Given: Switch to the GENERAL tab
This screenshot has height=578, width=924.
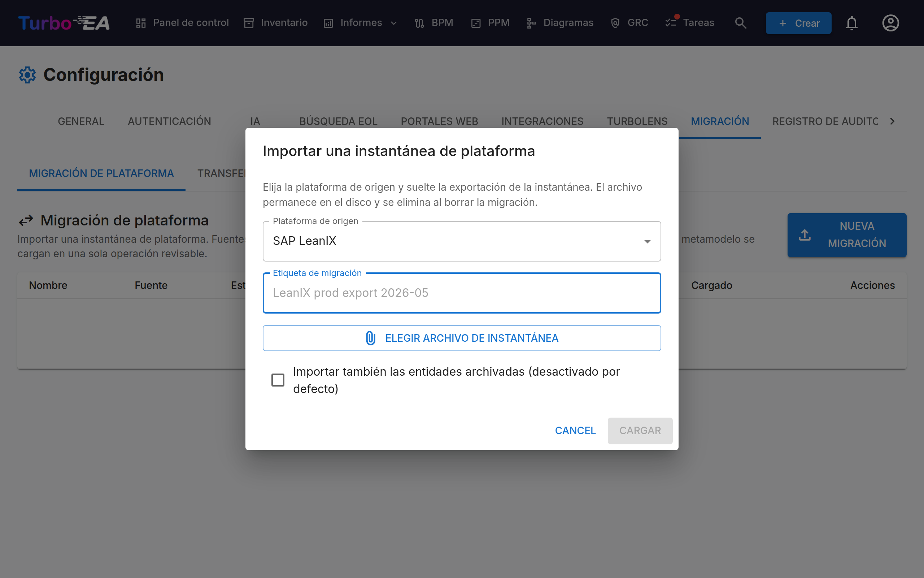Looking at the screenshot, I should [x=81, y=122].
